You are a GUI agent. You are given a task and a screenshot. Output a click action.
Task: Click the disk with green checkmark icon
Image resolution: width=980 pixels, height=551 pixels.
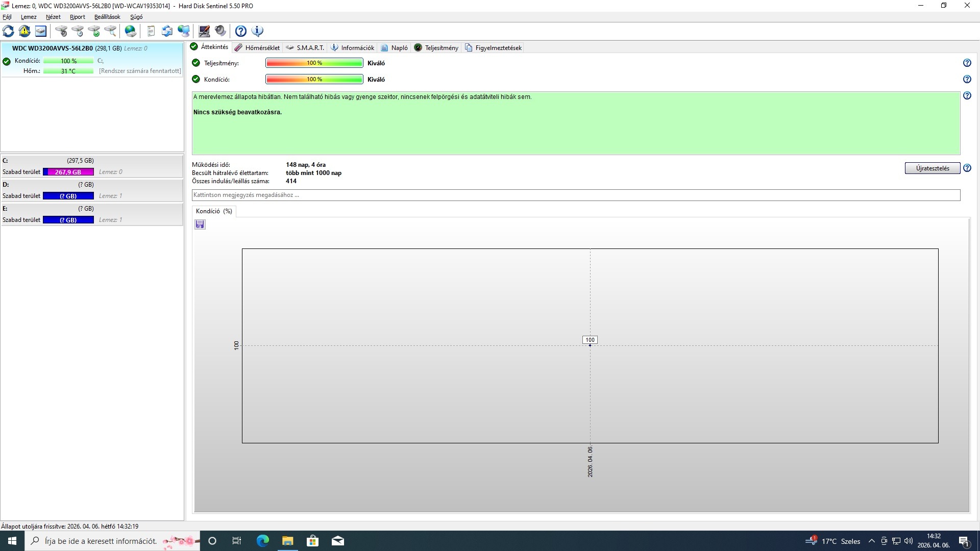[94, 31]
